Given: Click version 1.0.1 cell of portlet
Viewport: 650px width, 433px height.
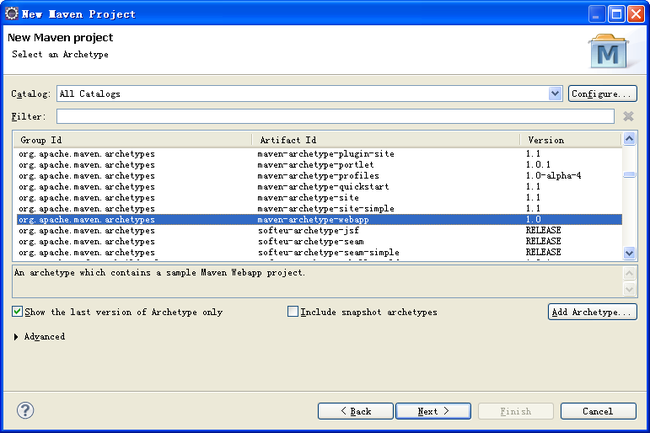Looking at the screenshot, I should [538, 164].
